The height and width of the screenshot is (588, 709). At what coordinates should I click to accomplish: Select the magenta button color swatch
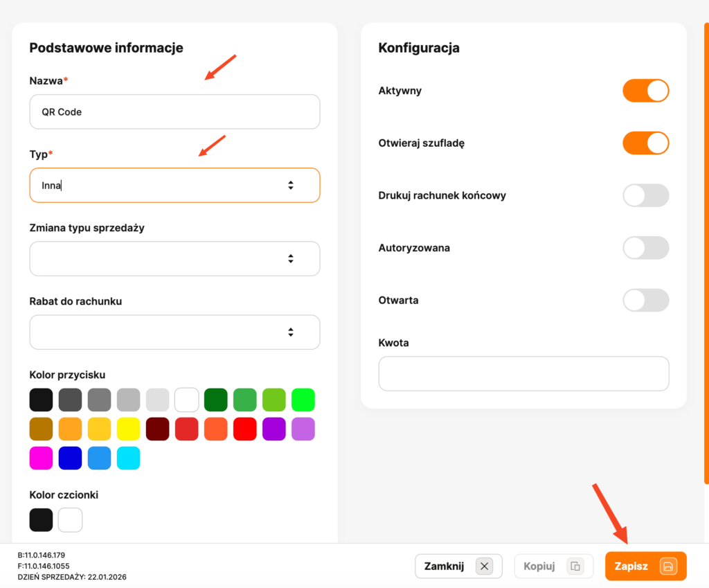41,458
